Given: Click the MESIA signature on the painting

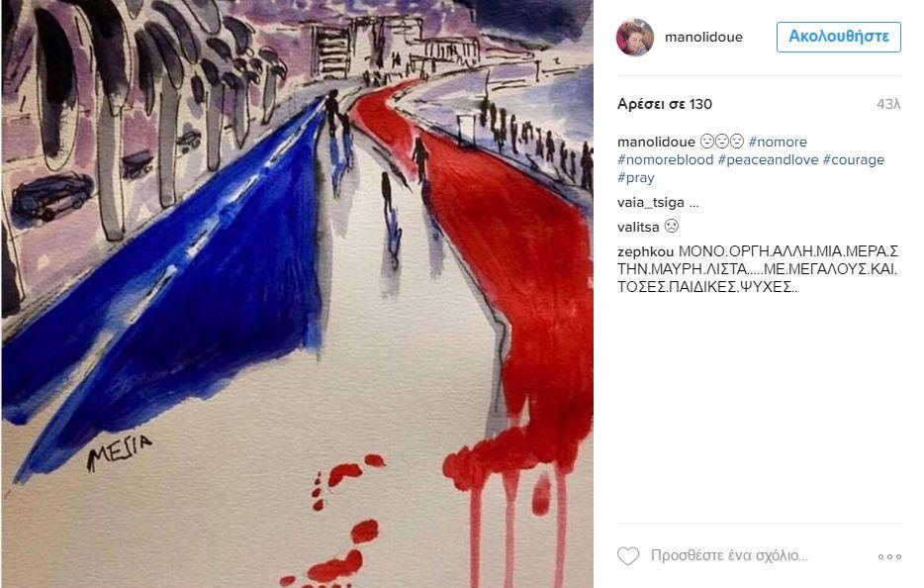Looking at the screenshot, I should (119, 453).
